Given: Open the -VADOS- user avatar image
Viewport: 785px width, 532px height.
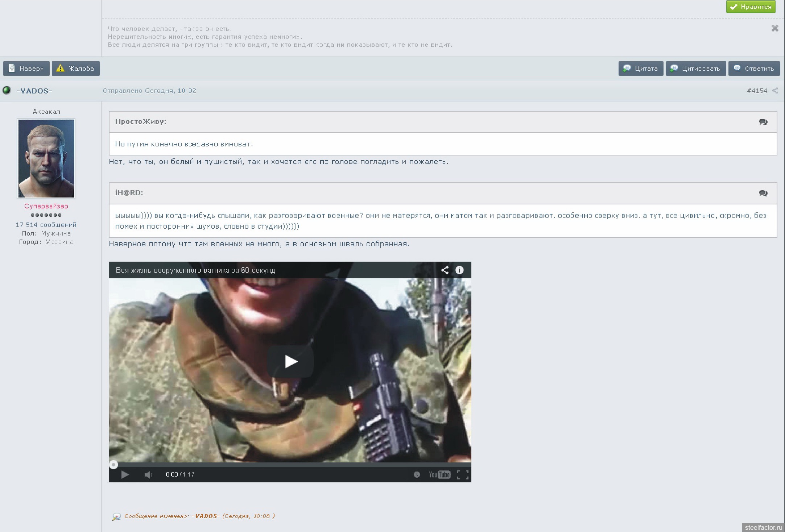Looking at the screenshot, I should 46,158.
